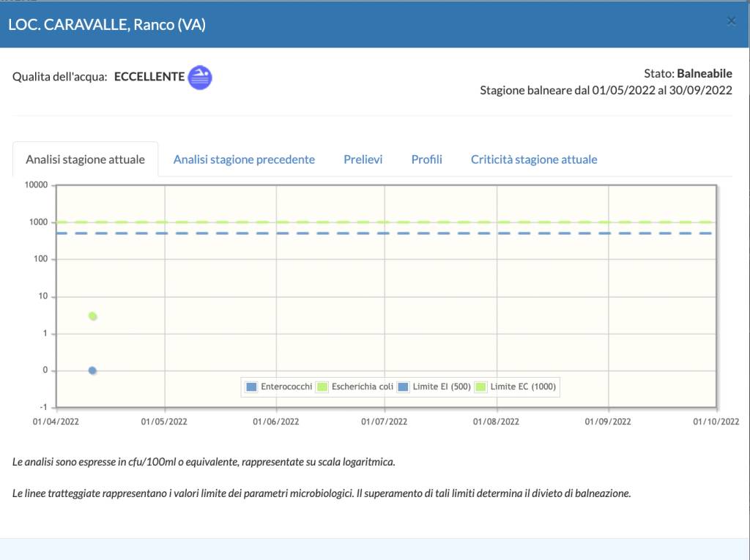Click the green Escherichia coli legend swatch

[x=322, y=387]
